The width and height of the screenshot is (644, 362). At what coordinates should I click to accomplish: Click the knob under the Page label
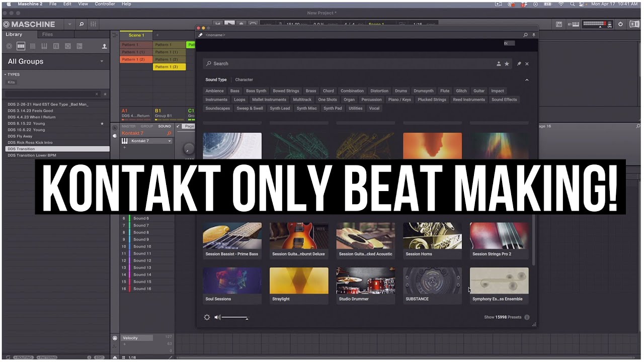click(189, 148)
